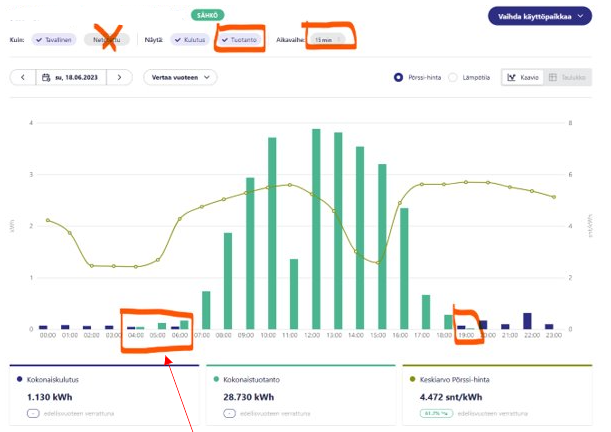
Task: Go to the previous day with left arrow
Action: (23, 77)
